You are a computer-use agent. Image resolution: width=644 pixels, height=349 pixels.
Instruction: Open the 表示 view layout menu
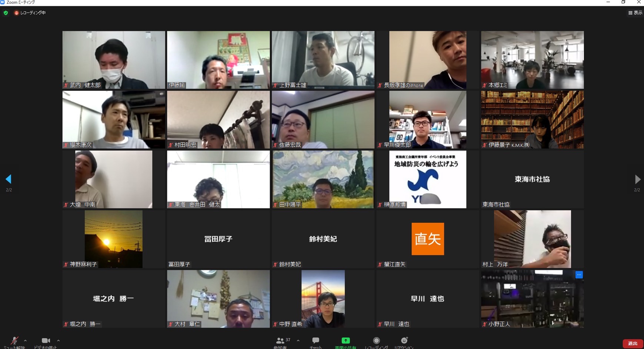(x=635, y=13)
